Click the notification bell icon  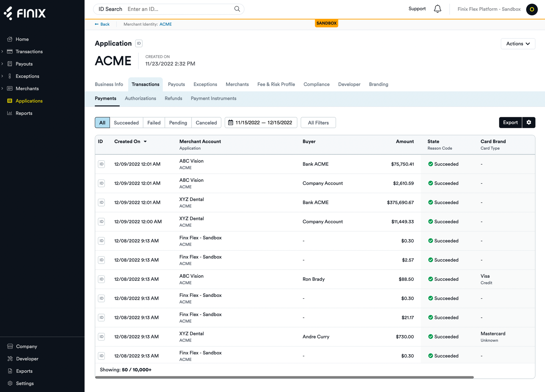click(x=437, y=9)
